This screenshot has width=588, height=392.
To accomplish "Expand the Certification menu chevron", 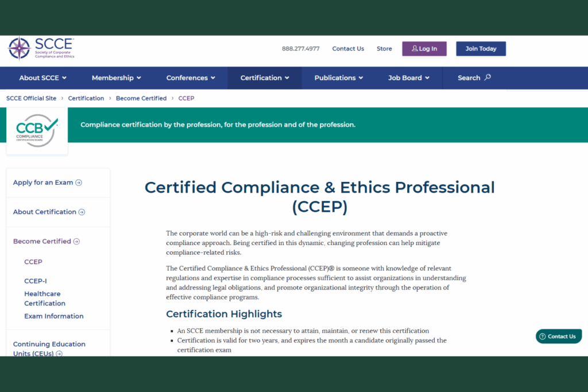I will [x=287, y=78].
